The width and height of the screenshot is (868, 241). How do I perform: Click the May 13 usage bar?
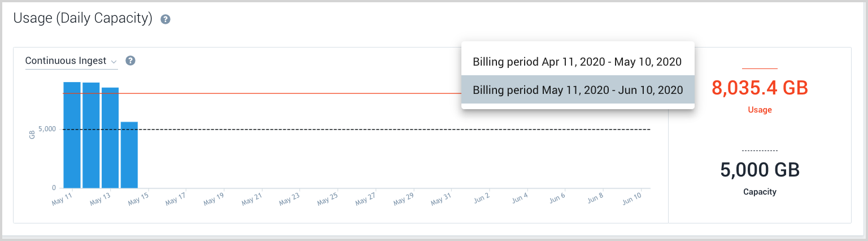pyautogui.click(x=110, y=137)
